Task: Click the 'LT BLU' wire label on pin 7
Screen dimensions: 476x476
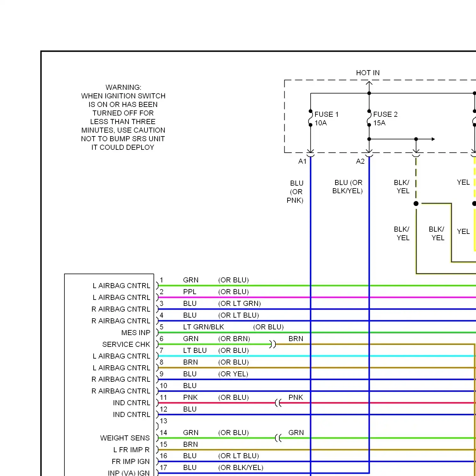Action: click(195, 350)
